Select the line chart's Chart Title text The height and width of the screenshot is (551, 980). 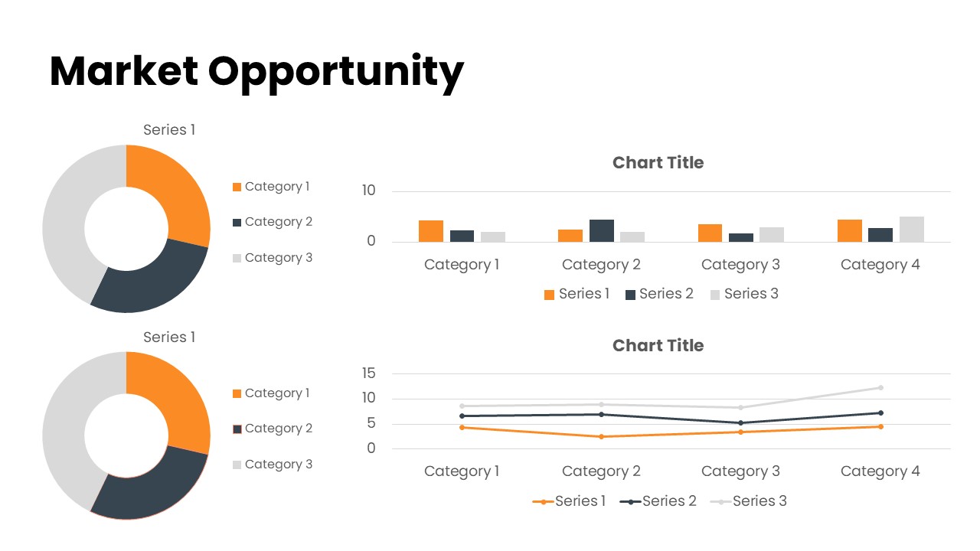point(658,346)
